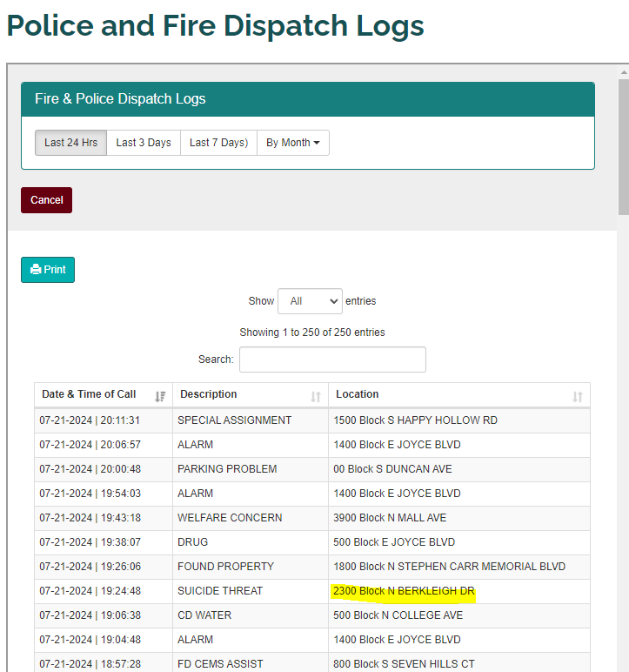Sort by Date & Time of Call

[104, 394]
